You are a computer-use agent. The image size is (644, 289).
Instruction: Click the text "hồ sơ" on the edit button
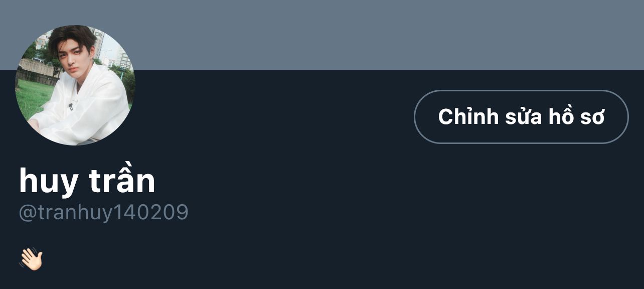(x=577, y=117)
